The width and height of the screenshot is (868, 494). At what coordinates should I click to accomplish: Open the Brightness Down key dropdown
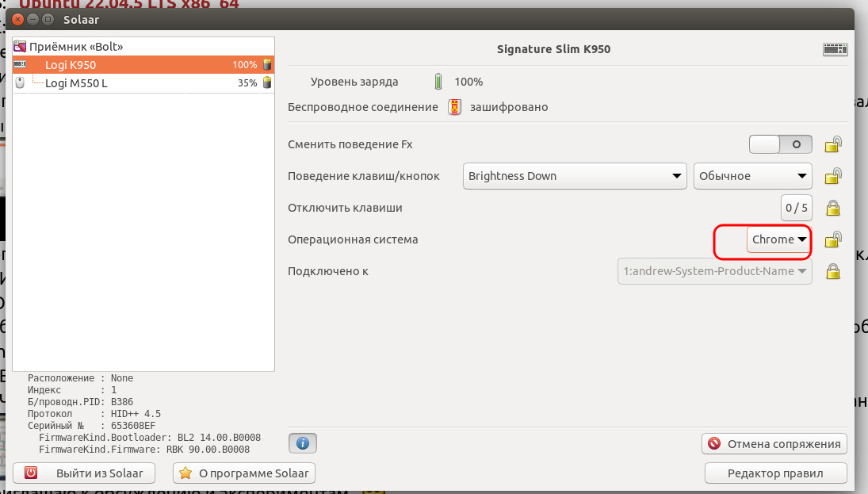[x=575, y=176]
